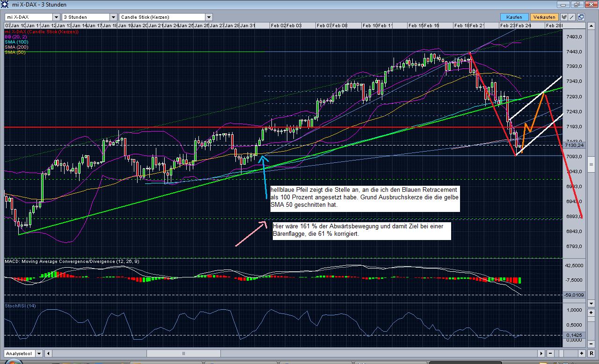
Task: Click the 42,5000 MACD axis label
Action: tap(574, 265)
